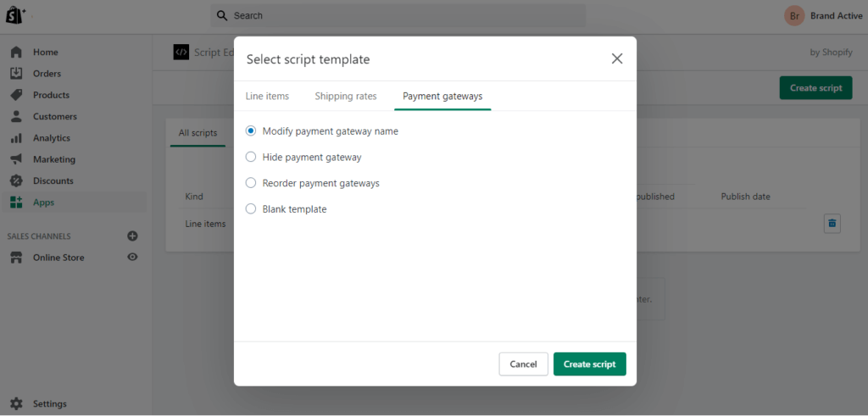Choose Blank template option

(251, 209)
